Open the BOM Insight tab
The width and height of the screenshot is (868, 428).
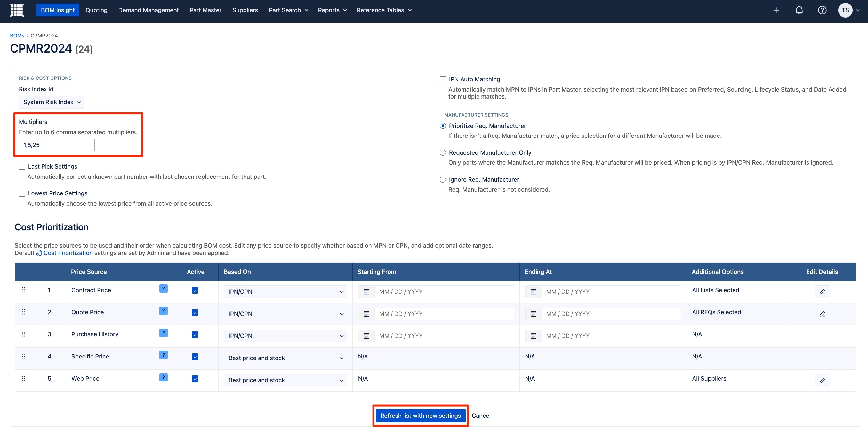(x=58, y=10)
